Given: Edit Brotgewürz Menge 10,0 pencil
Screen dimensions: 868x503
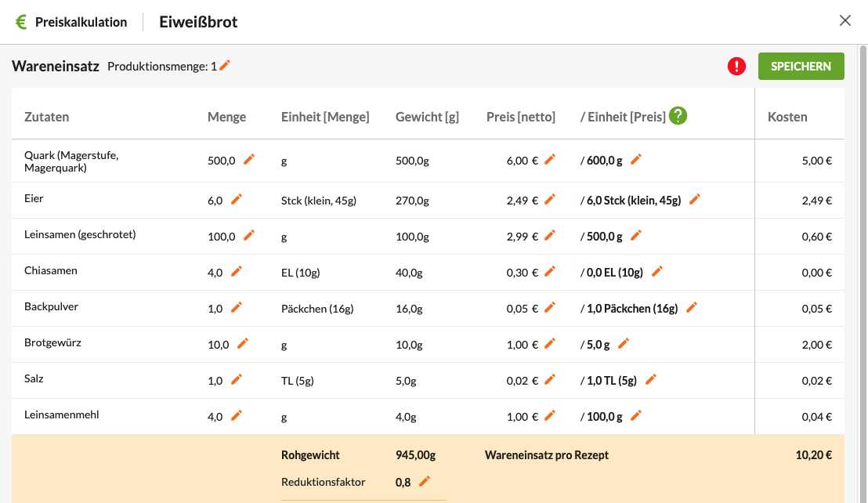Looking at the screenshot, I should pyautogui.click(x=243, y=344).
